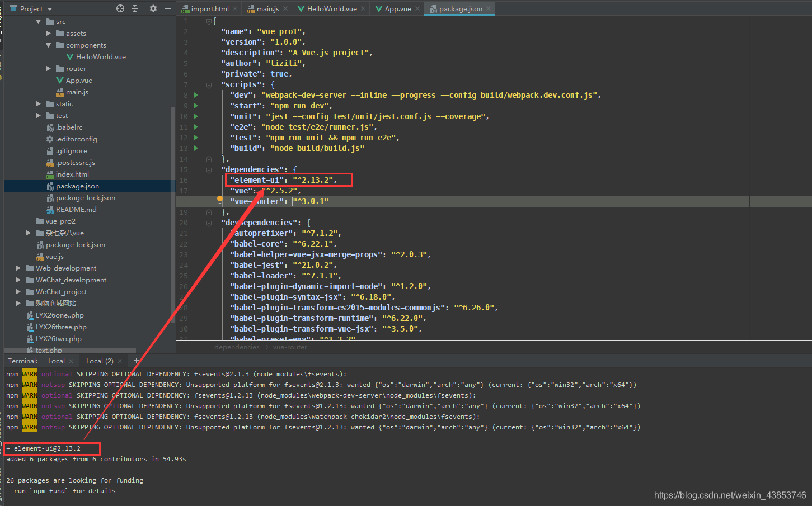Switch to terminal Local (2) tab
This screenshot has height=506, width=812.
100,361
